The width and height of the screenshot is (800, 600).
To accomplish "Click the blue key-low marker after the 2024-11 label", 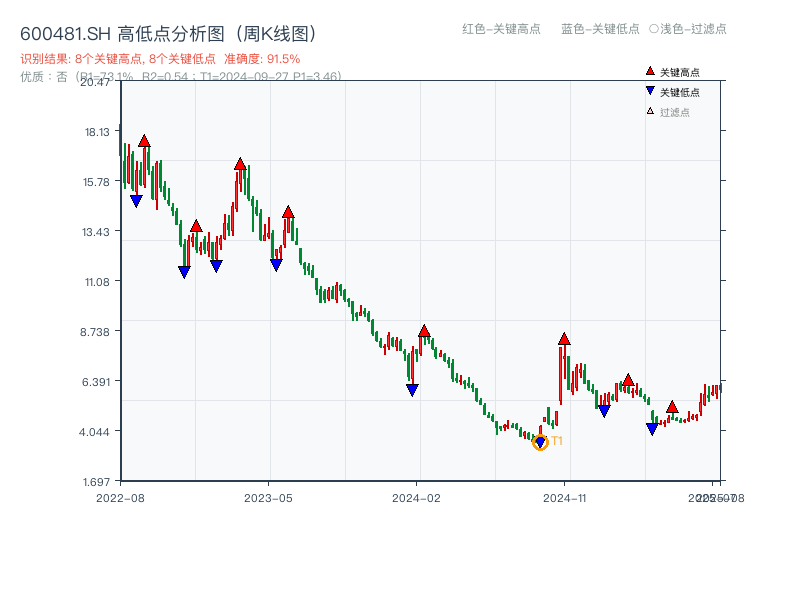I will tap(604, 410).
